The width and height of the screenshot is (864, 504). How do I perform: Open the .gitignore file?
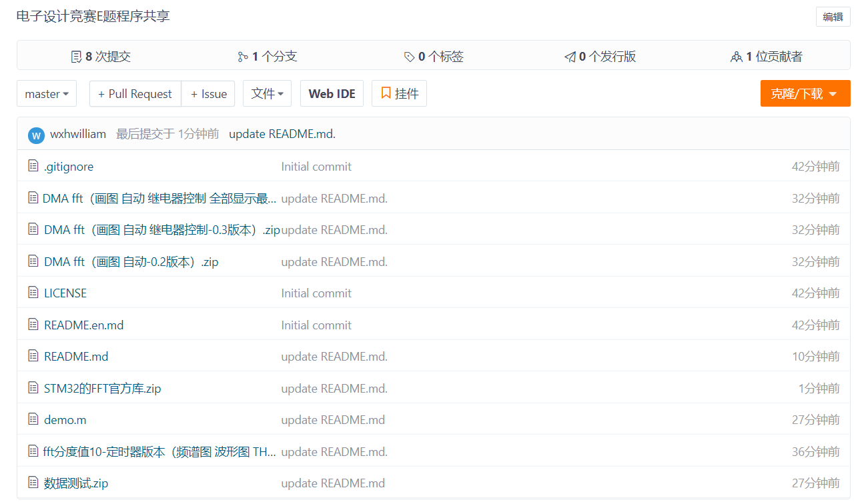pos(69,166)
